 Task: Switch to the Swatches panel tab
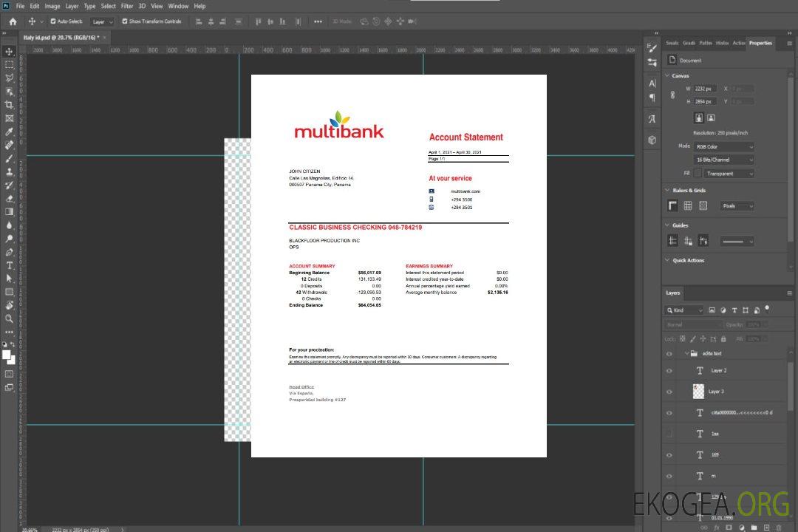[672, 44]
